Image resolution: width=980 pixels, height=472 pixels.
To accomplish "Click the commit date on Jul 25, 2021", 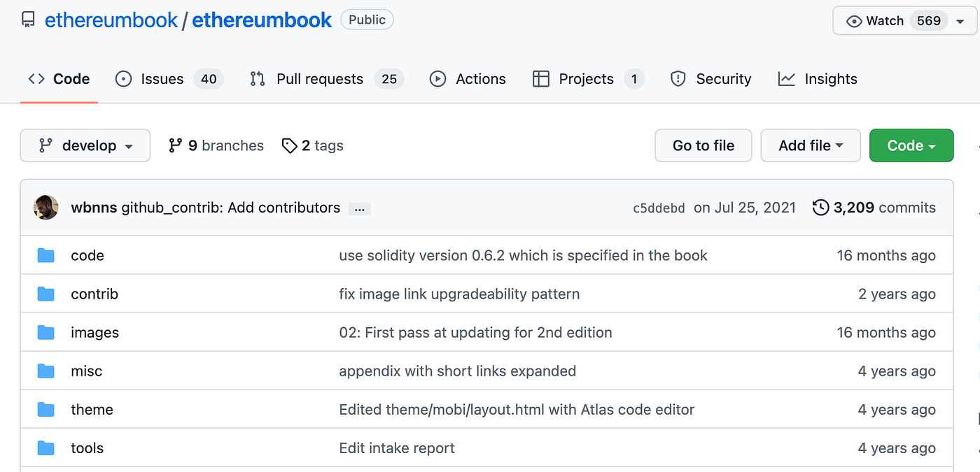I will point(745,208).
